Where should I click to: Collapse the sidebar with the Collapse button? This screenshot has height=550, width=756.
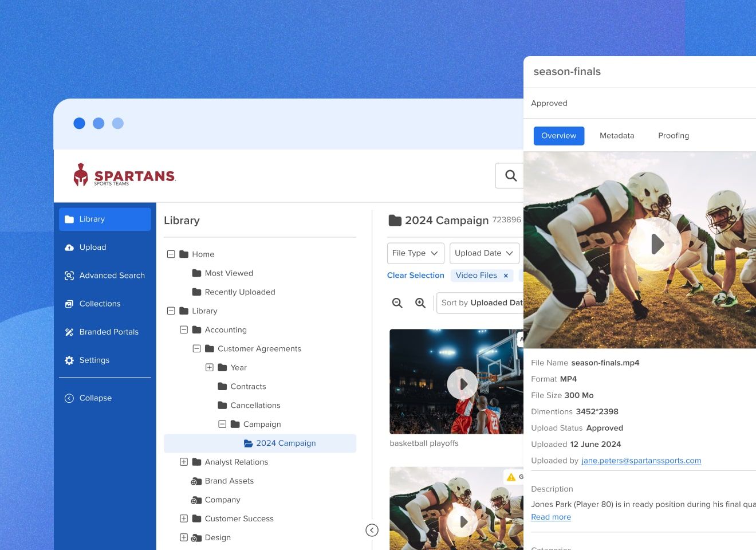tap(88, 398)
